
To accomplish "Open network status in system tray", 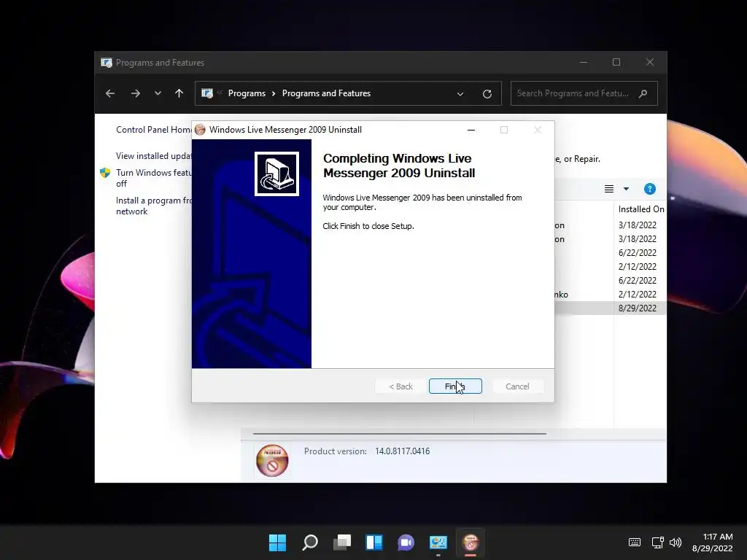I will (658, 542).
